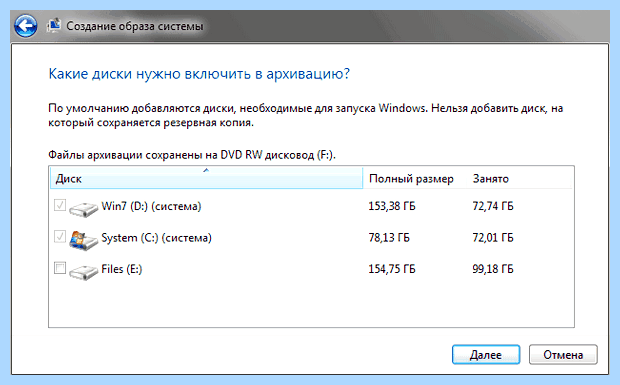Select the Win7 (D:) (система) row label

click(151, 206)
